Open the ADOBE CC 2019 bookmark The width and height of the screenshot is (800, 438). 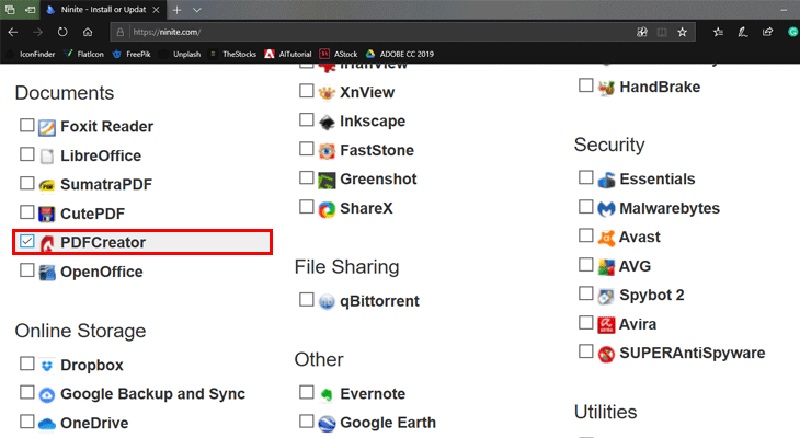[402, 54]
